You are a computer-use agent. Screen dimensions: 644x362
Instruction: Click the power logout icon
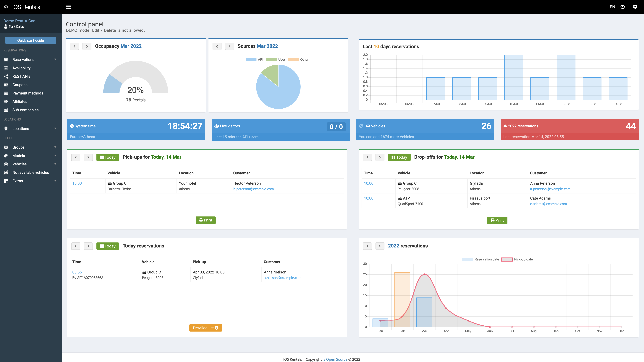pyautogui.click(x=623, y=7)
